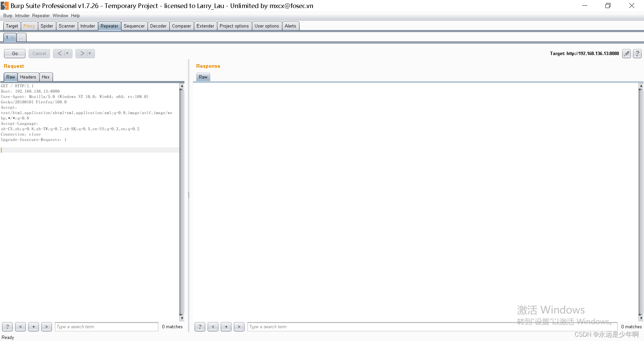The width and height of the screenshot is (644, 341).
Task: Click up arrow of request scrollbar
Action: [x=182, y=86]
